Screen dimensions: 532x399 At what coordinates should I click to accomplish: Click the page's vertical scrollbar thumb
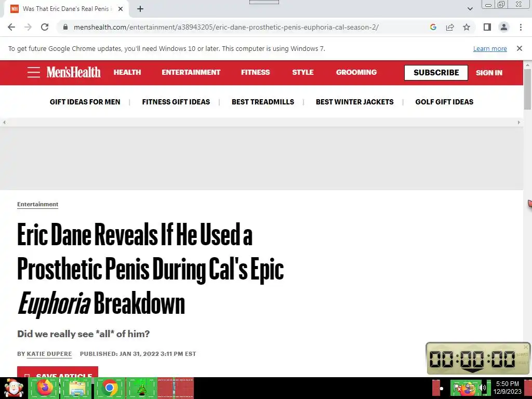point(527,89)
